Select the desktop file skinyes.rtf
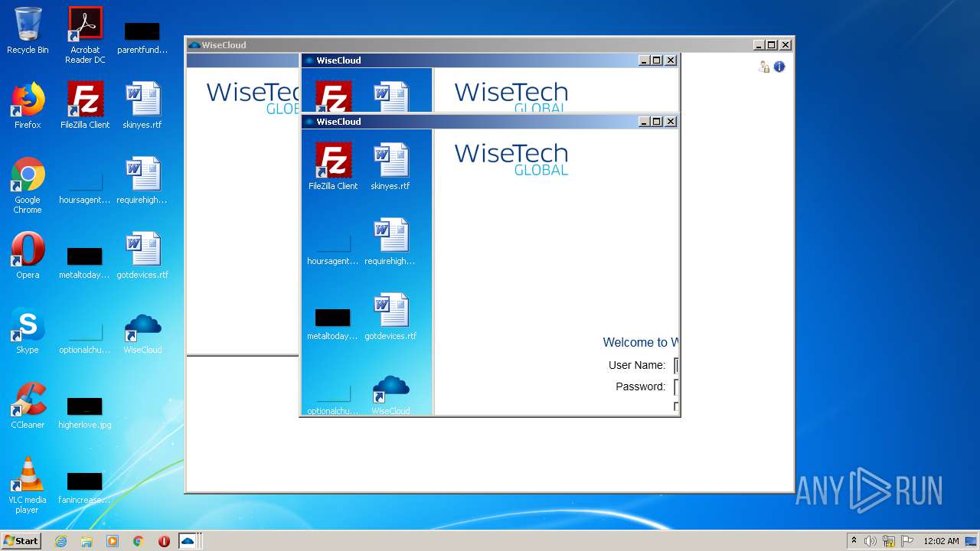980x551 pixels. 142,106
